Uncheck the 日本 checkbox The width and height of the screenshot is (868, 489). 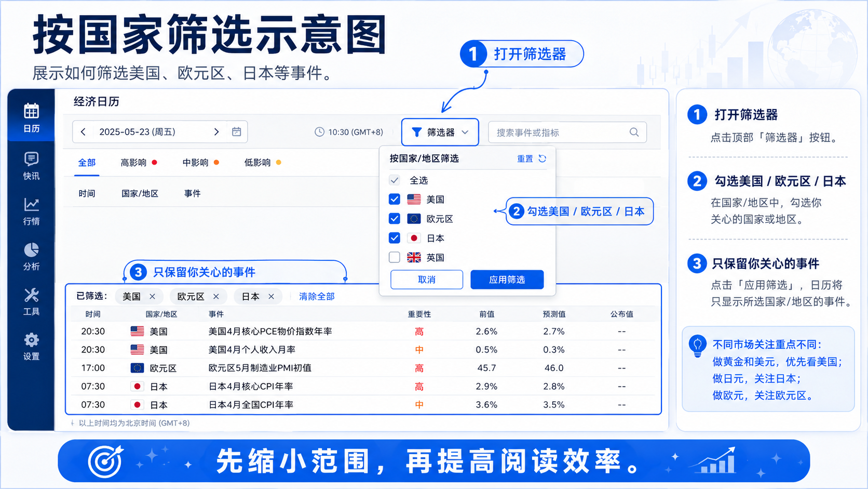(x=395, y=238)
